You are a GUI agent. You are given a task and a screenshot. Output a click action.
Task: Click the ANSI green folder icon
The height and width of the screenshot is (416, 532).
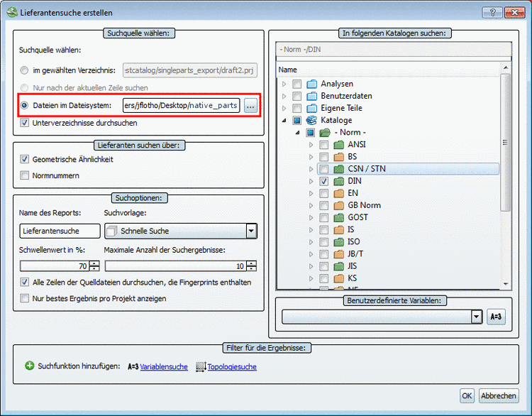[x=338, y=145]
